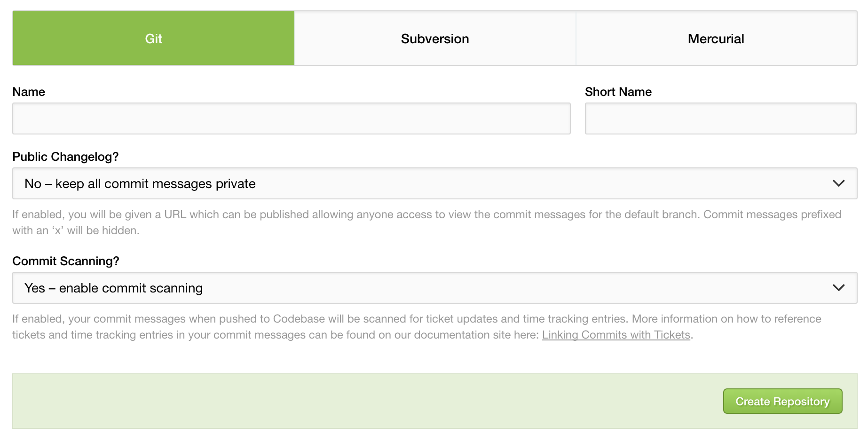This screenshot has width=868, height=442.
Task: Click the Short Name label
Action: 618,92
